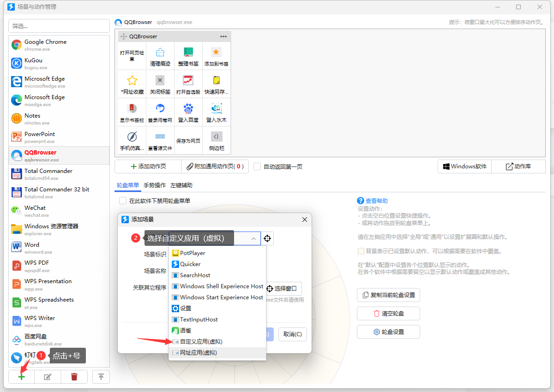
Task: Switch to the 轮盘菜单 tab
Action: tap(128, 185)
